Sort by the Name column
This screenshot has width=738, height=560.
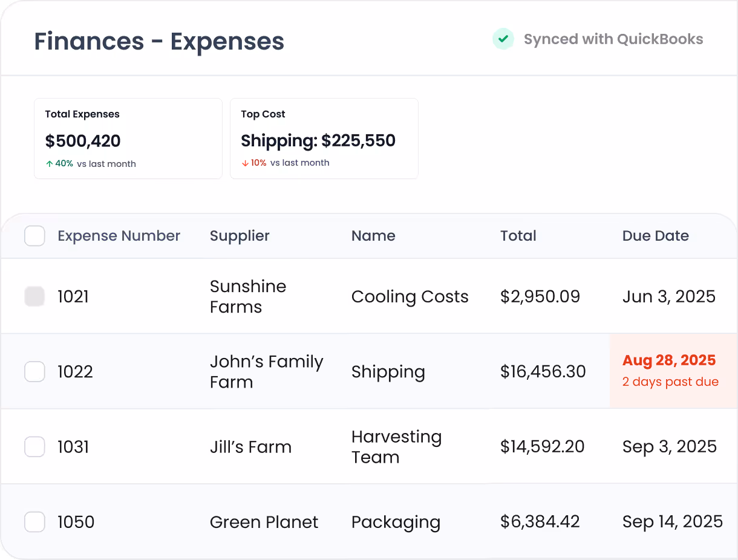point(373,236)
